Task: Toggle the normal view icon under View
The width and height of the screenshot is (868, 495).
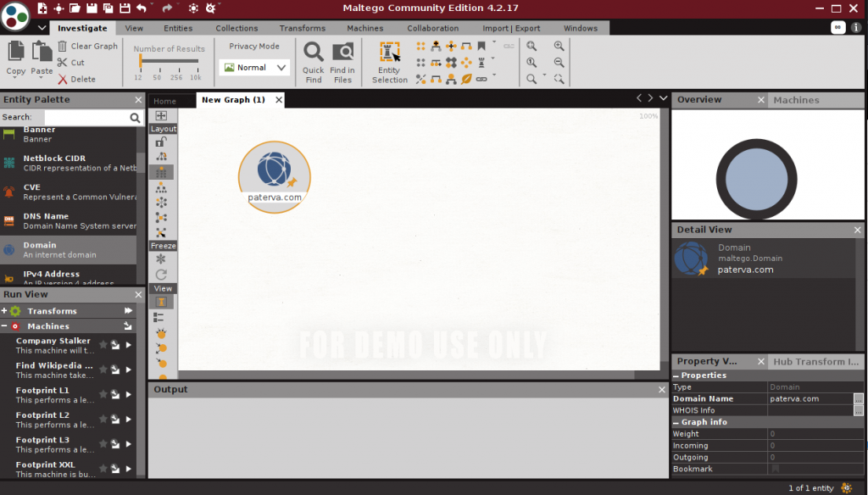Action: (161, 302)
